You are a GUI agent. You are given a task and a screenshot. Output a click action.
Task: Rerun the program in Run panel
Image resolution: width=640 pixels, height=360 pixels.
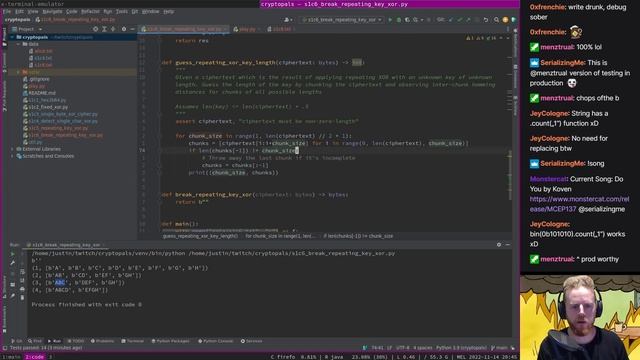(13, 254)
